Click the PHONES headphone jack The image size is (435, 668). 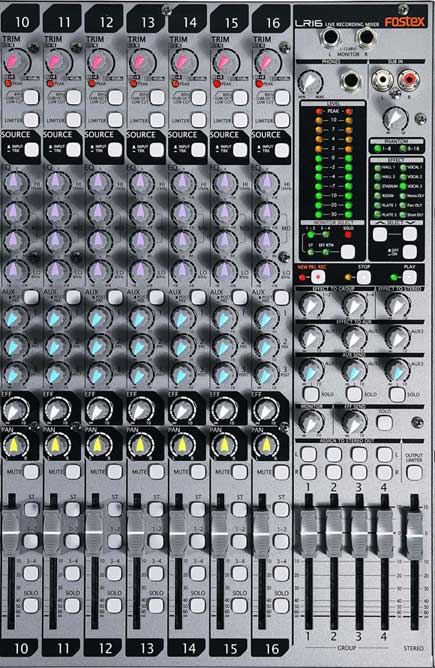click(x=350, y=81)
